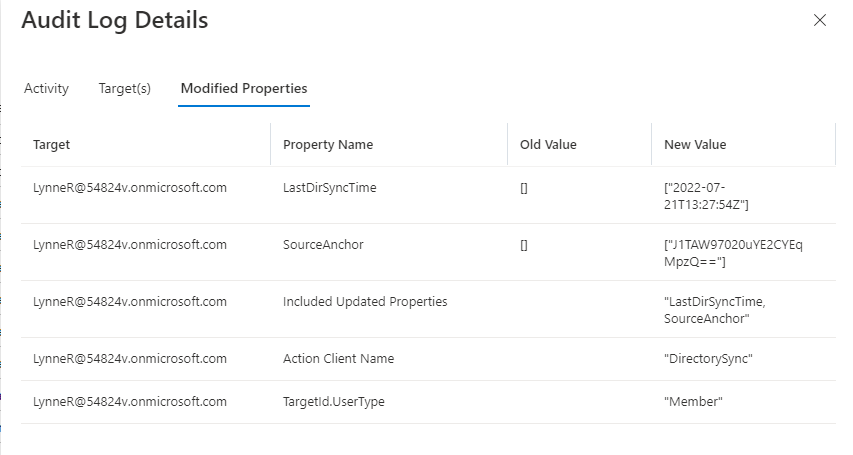Open the Target(s) tab
This screenshot has width=853, height=455.
click(124, 88)
